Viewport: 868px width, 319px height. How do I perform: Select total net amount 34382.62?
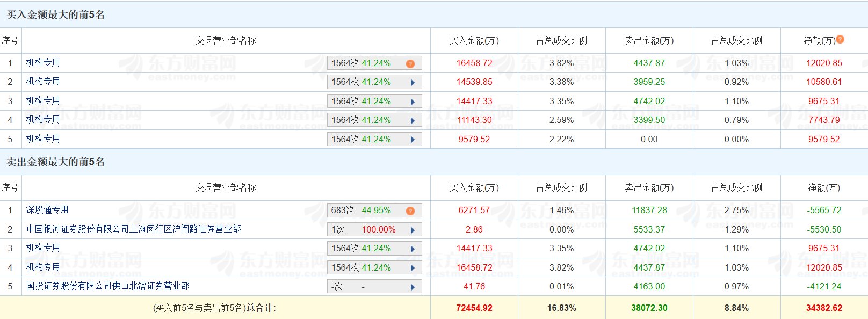tap(824, 308)
